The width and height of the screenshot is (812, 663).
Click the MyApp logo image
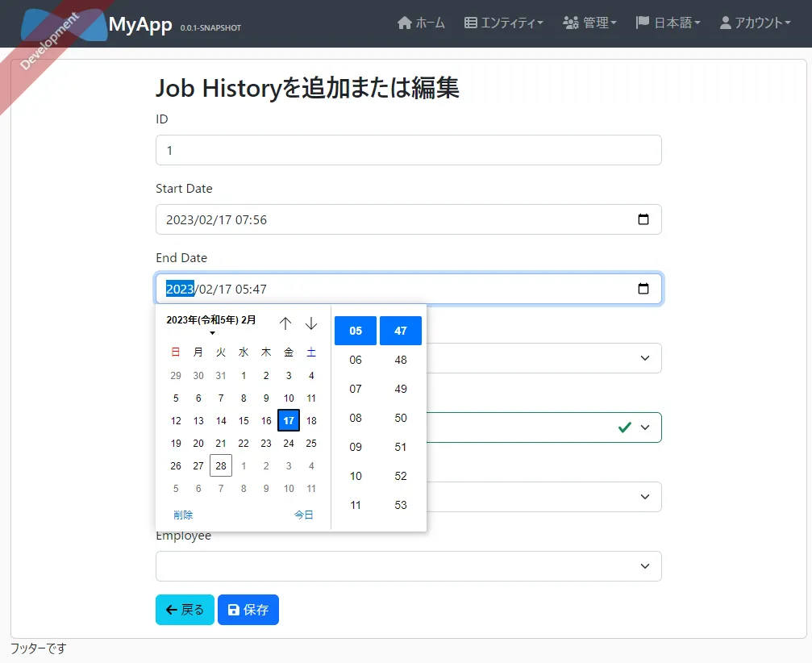pos(64,24)
